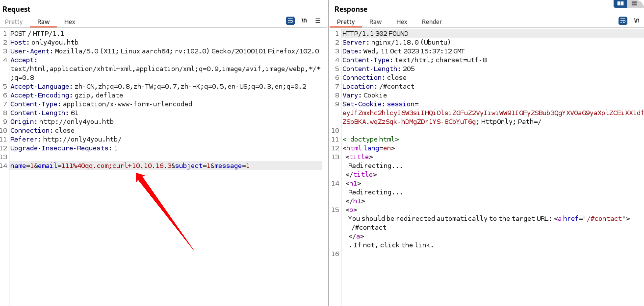Open the Render tab in Response
Screen dimensions: 644x306
432,22
